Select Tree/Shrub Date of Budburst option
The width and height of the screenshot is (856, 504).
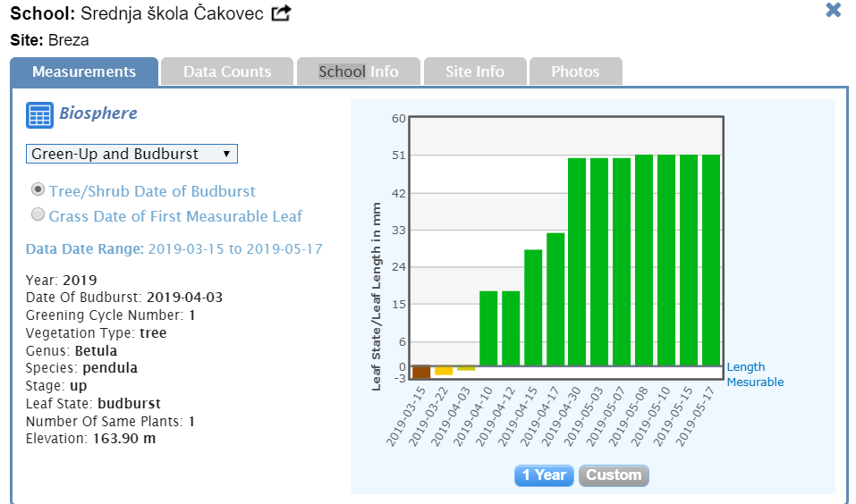(x=38, y=190)
